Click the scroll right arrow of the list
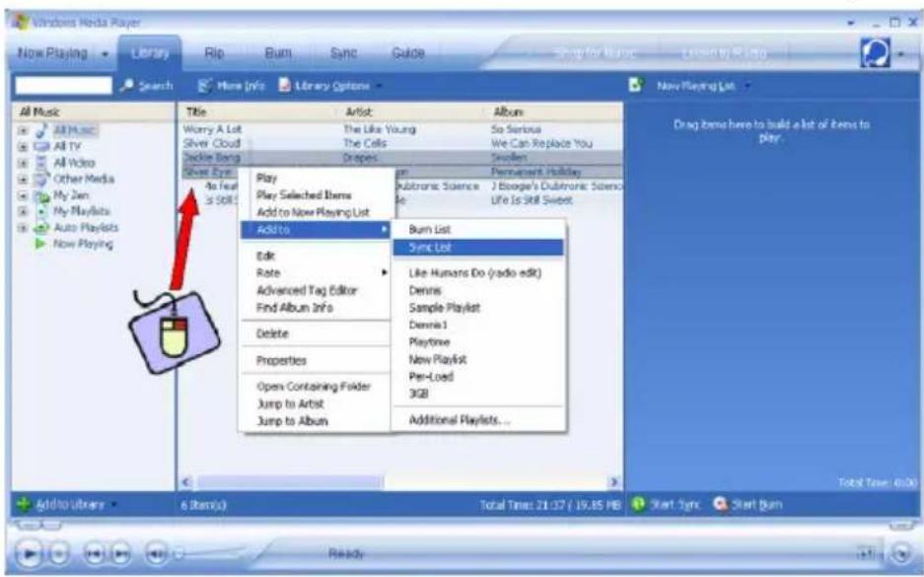The image size is (924, 577). click(x=614, y=482)
